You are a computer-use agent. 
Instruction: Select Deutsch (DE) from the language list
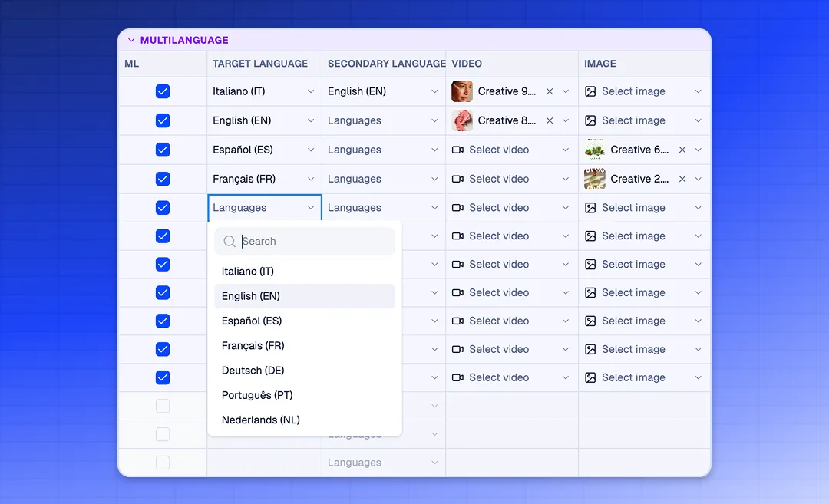tap(253, 371)
